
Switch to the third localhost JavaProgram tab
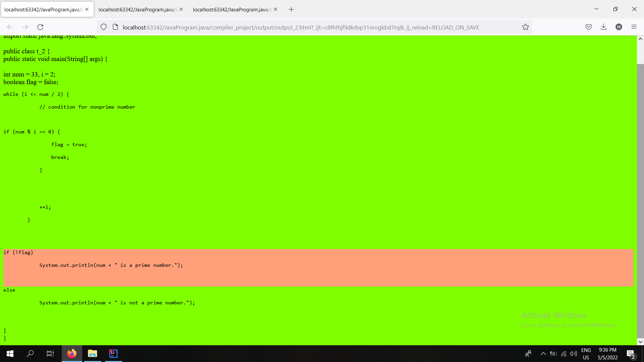tap(231, 9)
